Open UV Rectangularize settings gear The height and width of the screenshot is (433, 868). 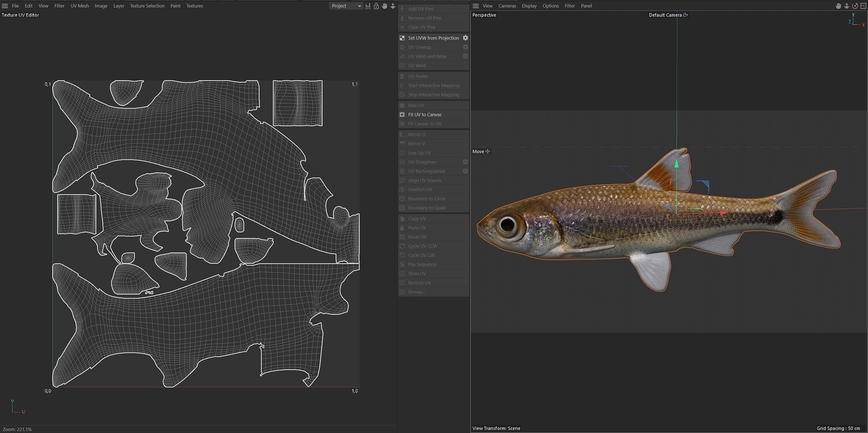[x=465, y=171]
